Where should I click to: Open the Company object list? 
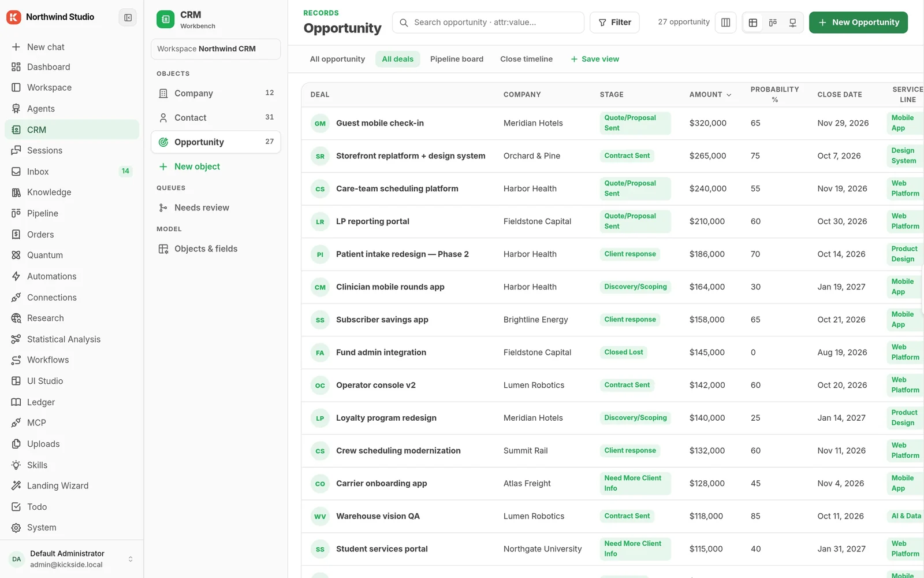coord(215,93)
